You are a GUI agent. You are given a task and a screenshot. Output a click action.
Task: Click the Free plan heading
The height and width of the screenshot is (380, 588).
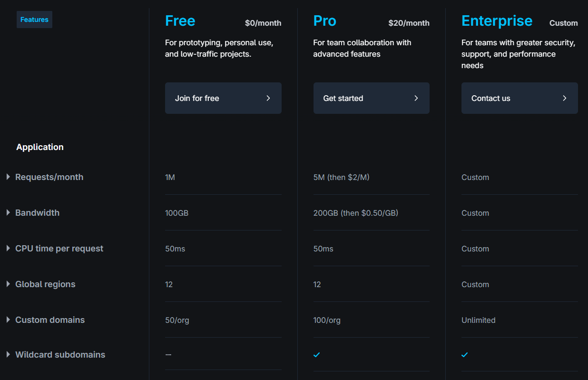(x=180, y=21)
